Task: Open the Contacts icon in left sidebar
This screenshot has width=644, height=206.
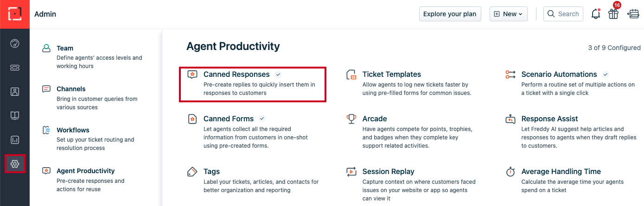Action: 15,92
